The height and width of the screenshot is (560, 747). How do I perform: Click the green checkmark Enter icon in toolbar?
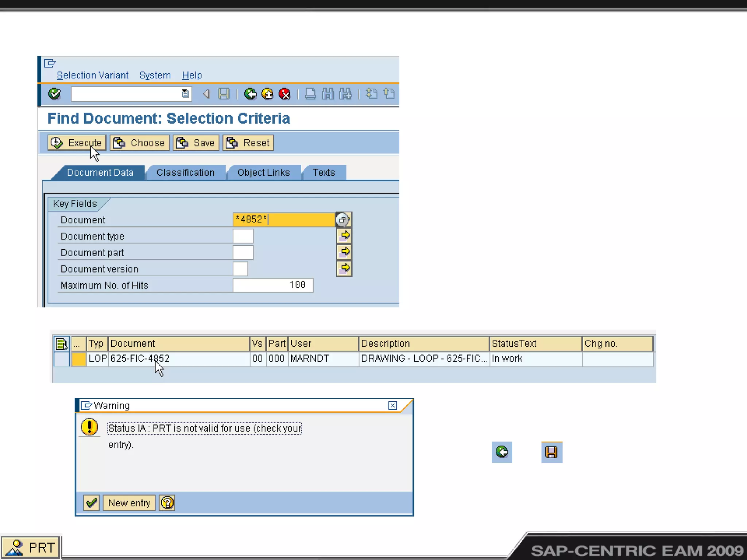[54, 94]
